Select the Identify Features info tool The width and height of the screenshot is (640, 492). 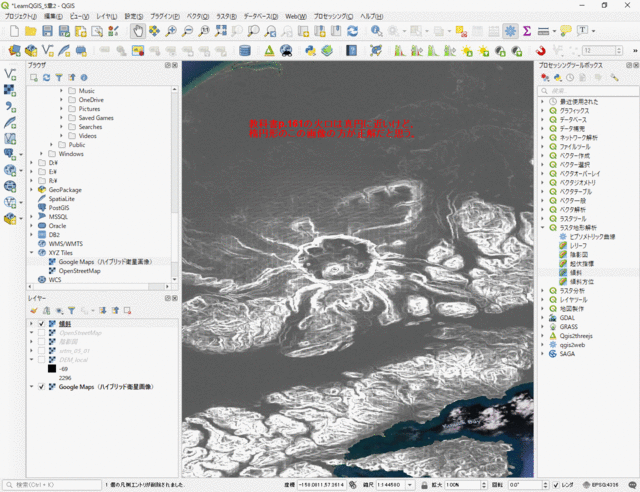point(376,31)
